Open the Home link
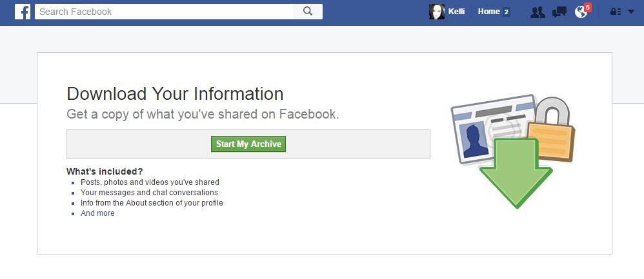 pos(488,12)
